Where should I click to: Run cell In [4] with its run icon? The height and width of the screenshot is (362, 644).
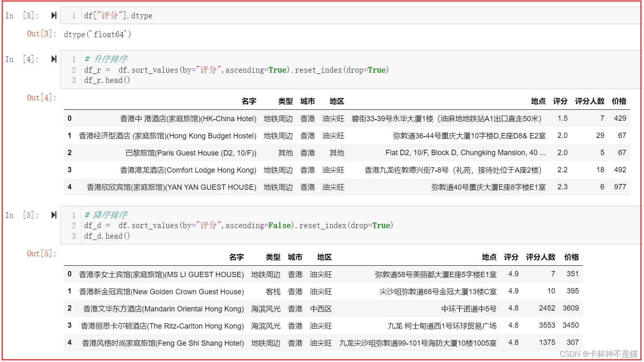click(54, 59)
